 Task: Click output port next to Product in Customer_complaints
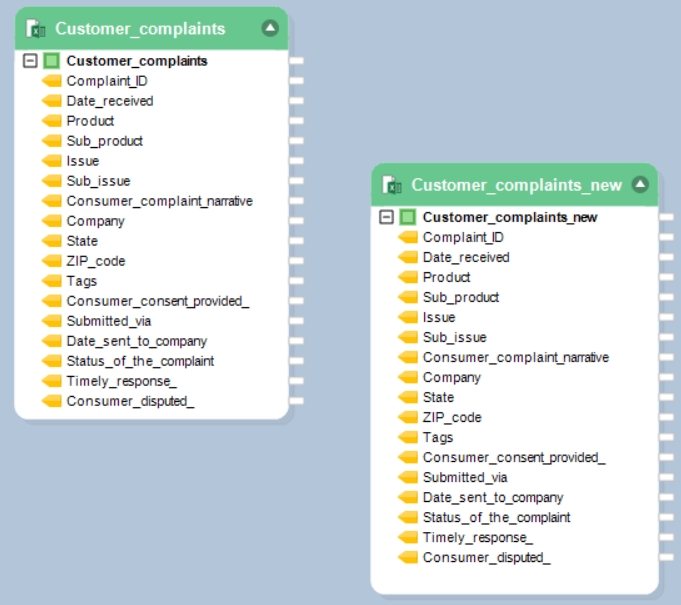(x=296, y=121)
